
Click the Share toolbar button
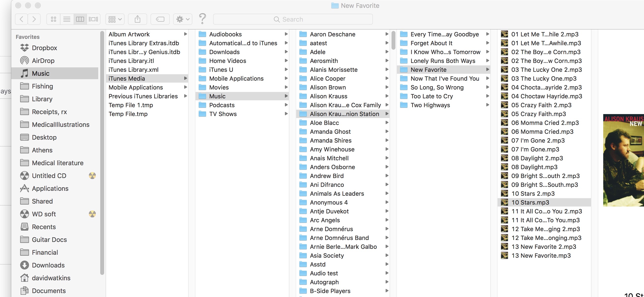click(x=138, y=19)
